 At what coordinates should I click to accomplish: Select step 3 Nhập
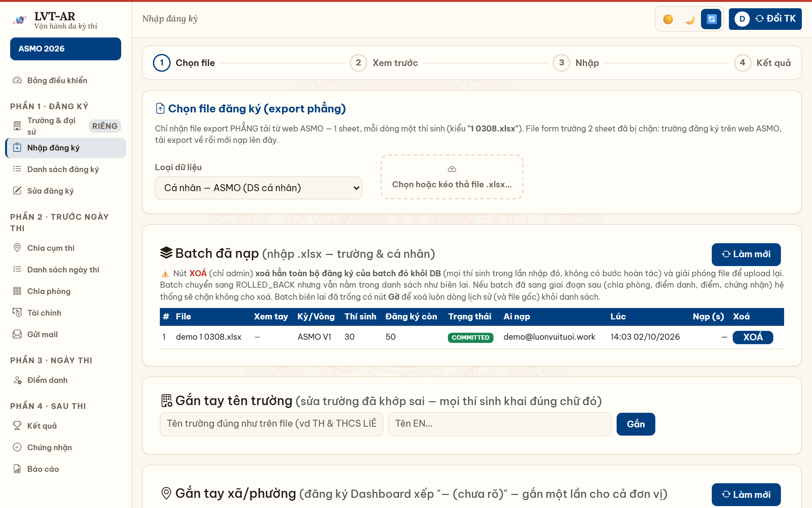(576, 63)
